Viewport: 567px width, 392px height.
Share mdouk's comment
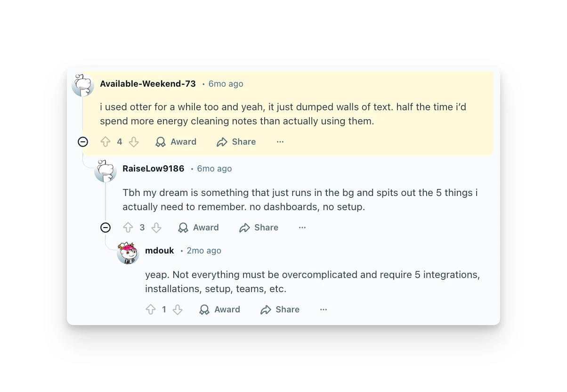point(280,310)
